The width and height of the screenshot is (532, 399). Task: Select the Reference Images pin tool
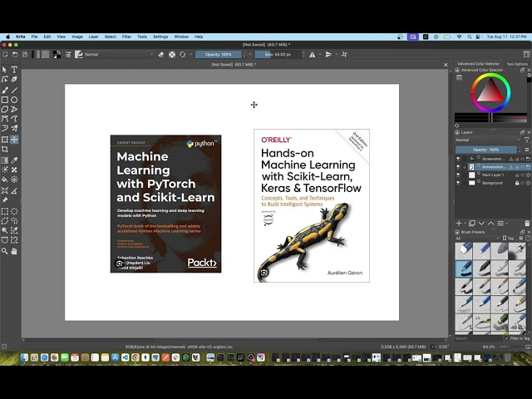5,200
